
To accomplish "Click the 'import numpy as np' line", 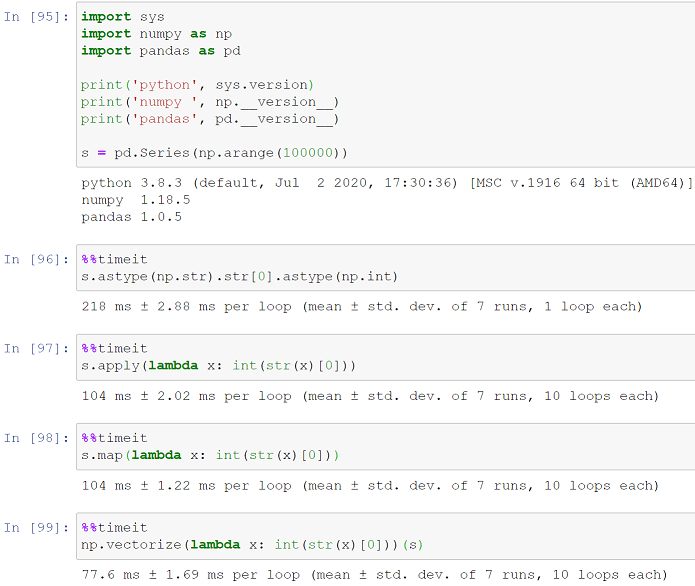I will 156,34.
